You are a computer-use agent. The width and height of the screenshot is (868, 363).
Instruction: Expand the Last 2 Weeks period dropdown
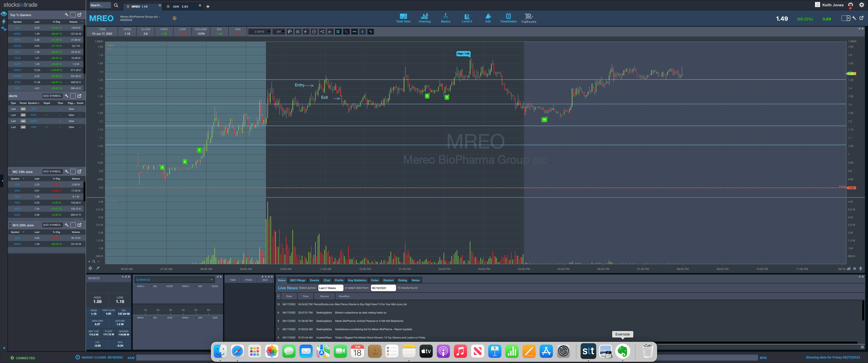click(x=331, y=288)
